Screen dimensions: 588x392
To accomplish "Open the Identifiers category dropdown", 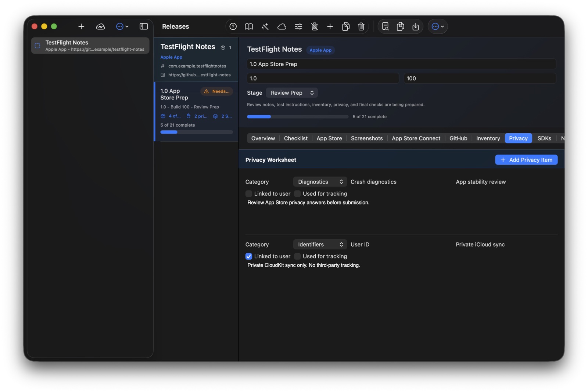I will [320, 244].
